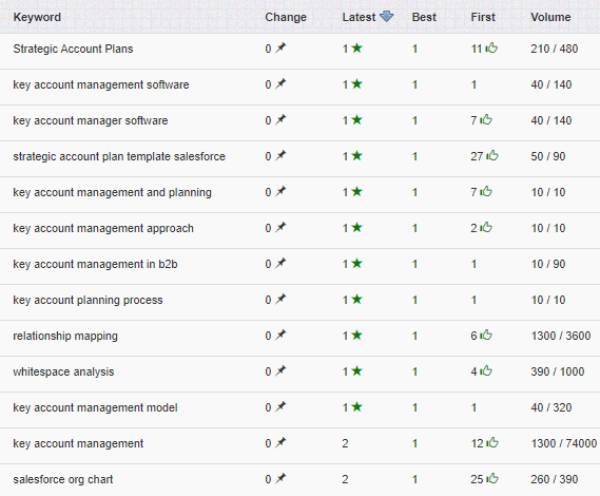
Task: Click star icon in relationship mapping row
Action: click(357, 335)
